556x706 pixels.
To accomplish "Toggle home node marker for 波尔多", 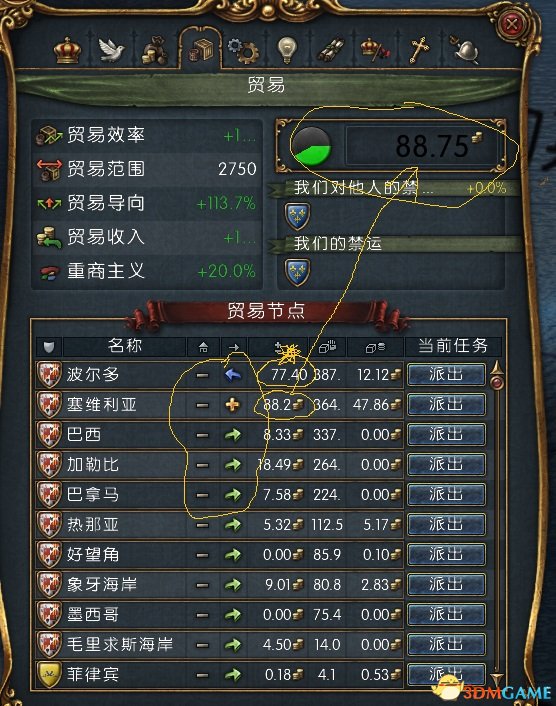I will [x=203, y=375].
